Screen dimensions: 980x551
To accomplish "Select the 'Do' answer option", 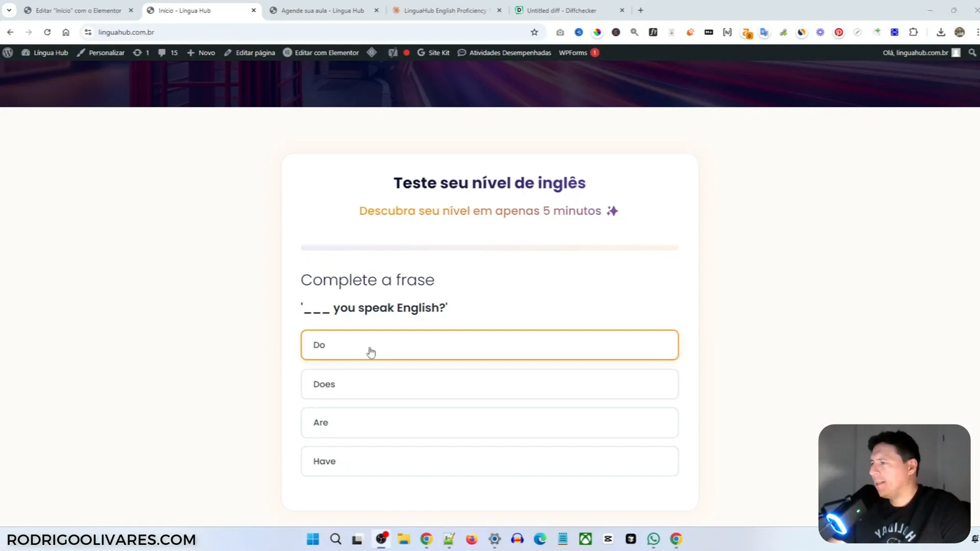I will point(489,345).
